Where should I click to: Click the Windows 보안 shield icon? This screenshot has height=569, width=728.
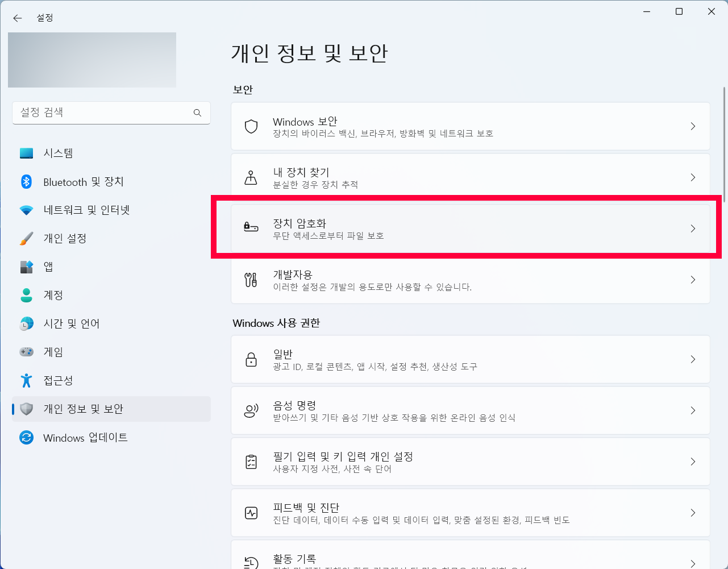tap(251, 126)
